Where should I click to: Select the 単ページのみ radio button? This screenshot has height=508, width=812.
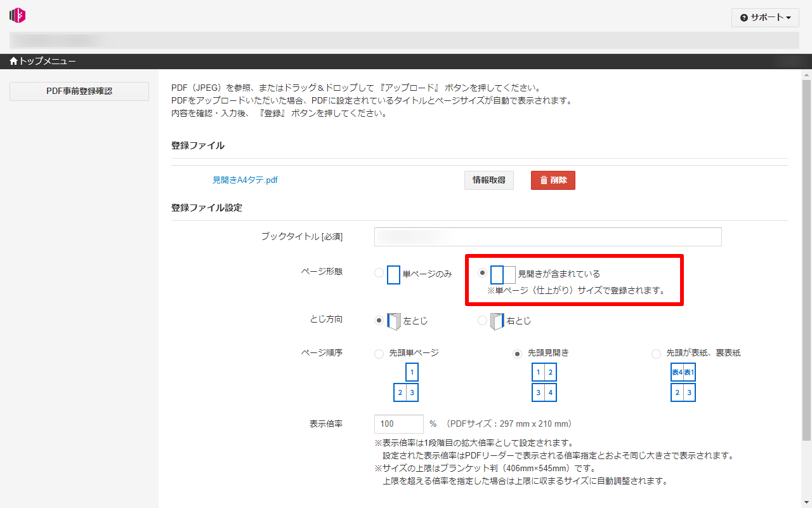click(379, 273)
